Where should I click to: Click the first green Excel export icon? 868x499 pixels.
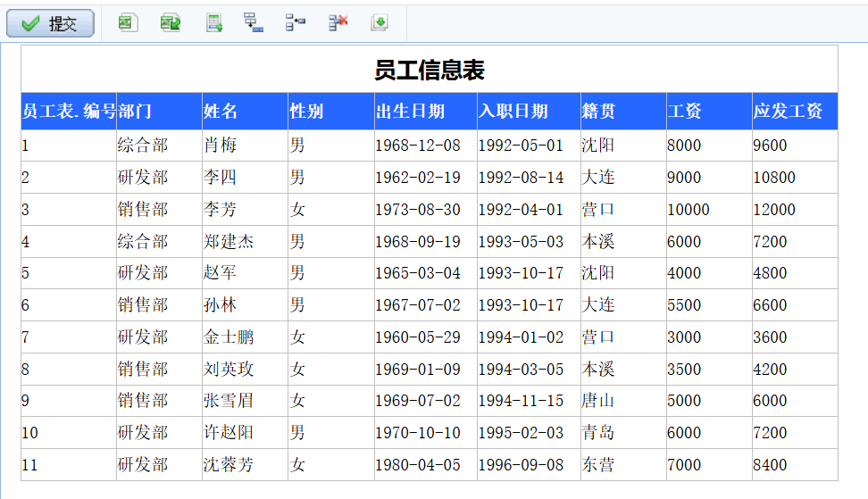(128, 23)
